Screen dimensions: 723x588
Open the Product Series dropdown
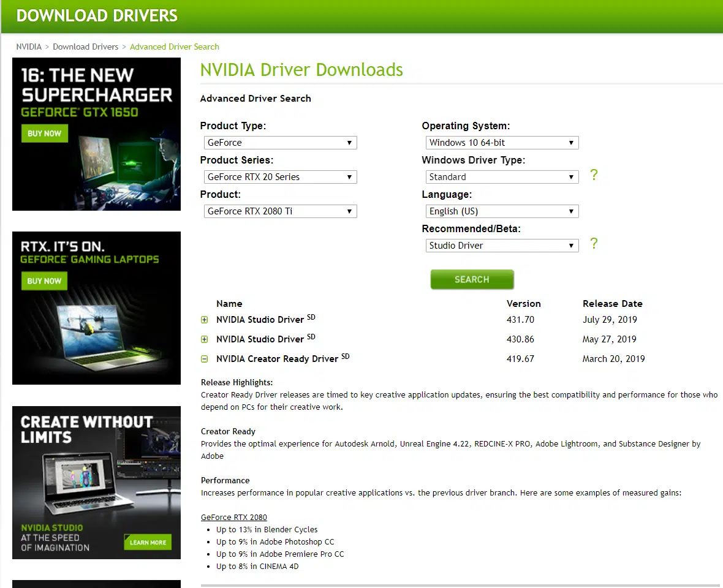280,177
